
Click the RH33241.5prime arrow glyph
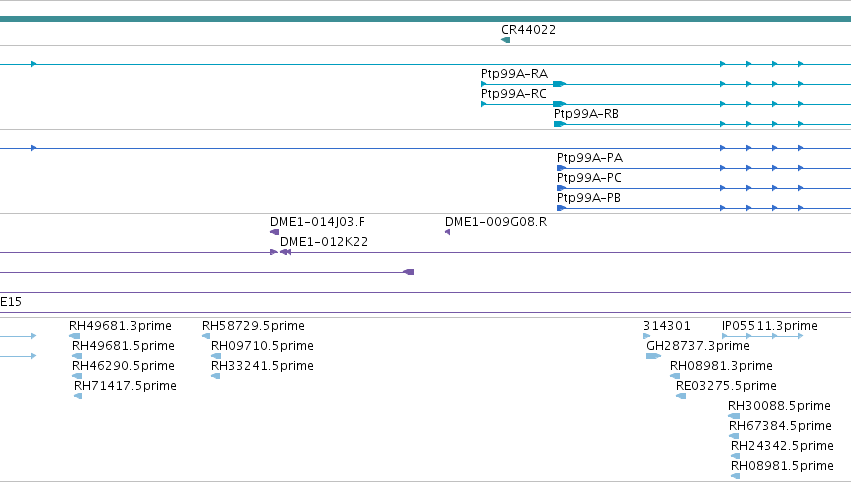(x=215, y=376)
